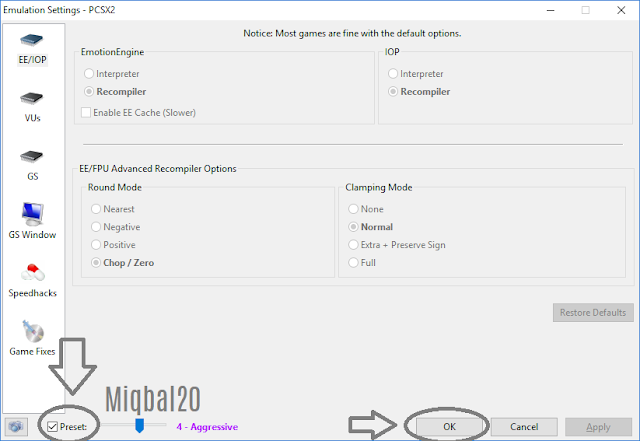Open the Game Fixes disc icon
The height and width of the screenshot is (441, 640).
(x=33, y=331)
